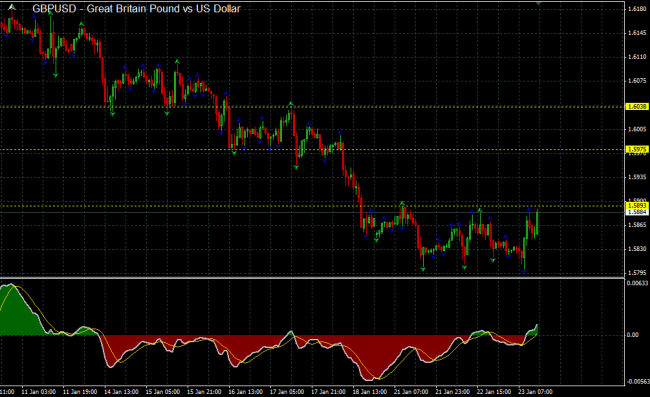Click the 1.6005 price axis label
650x397 pixels.
(637, 129)
